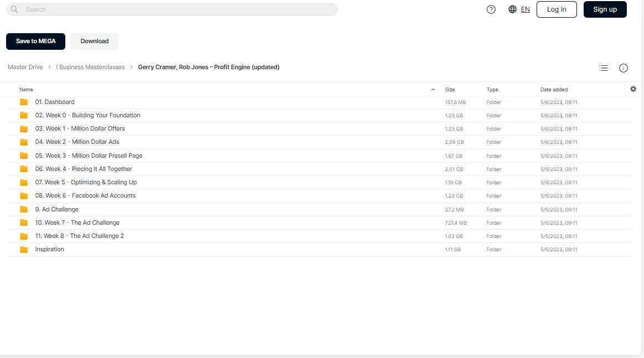Click the search magnifier icon
Viewport: 644px width, 358px height.
(14, 9)
